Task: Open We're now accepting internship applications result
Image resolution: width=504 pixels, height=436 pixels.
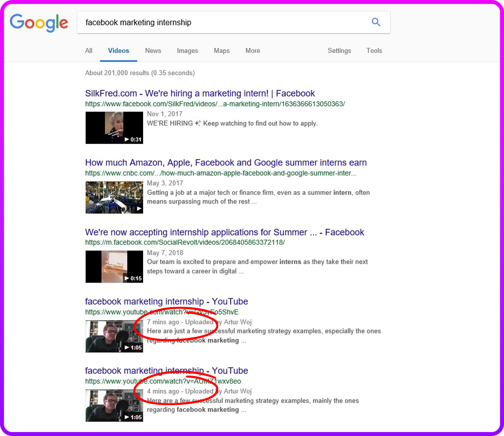Action: point(225,232)
